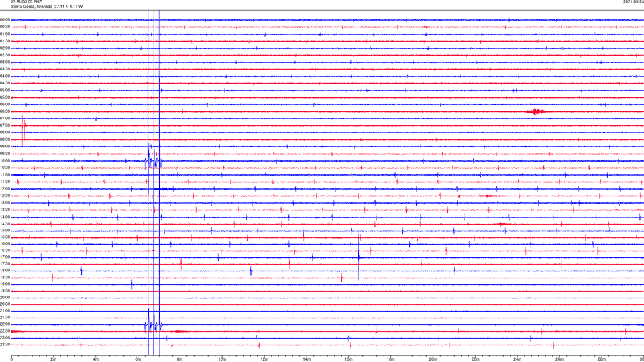Click the '07:00' time label

point(5,119)
